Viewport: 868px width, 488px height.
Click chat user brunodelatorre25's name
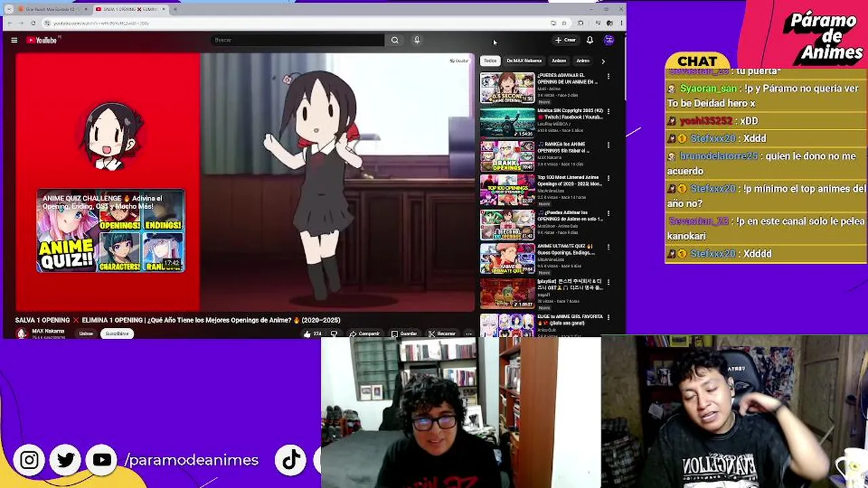tap(719, 156)
